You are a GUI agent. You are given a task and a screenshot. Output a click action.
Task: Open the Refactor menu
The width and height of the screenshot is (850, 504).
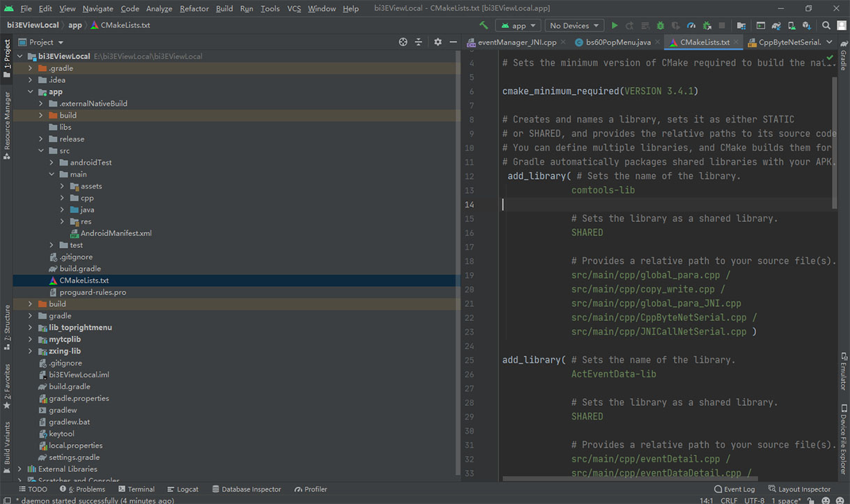194,8
